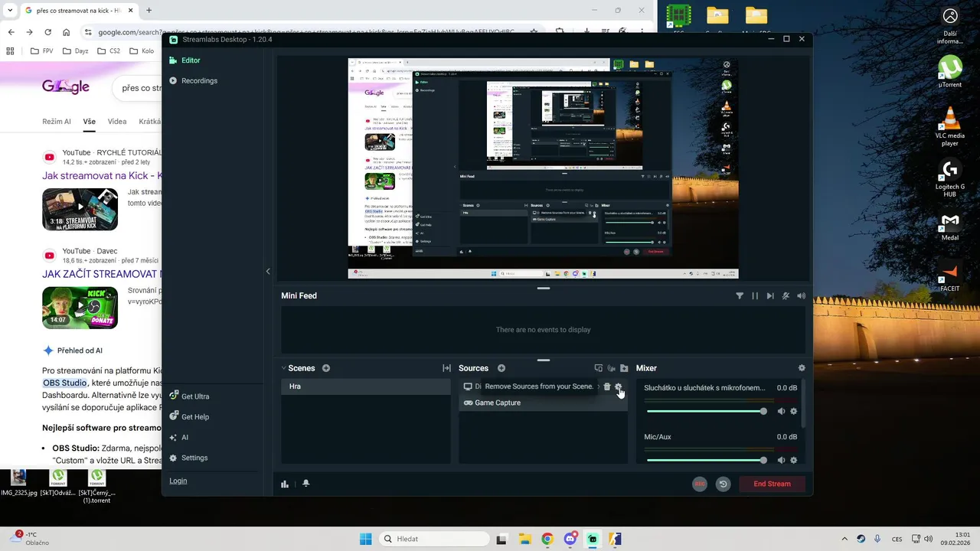Open the Editor view in Streamlabs sidebar
Image resolution: width=980 pixels, height=551 pixels.
point(185,60)
